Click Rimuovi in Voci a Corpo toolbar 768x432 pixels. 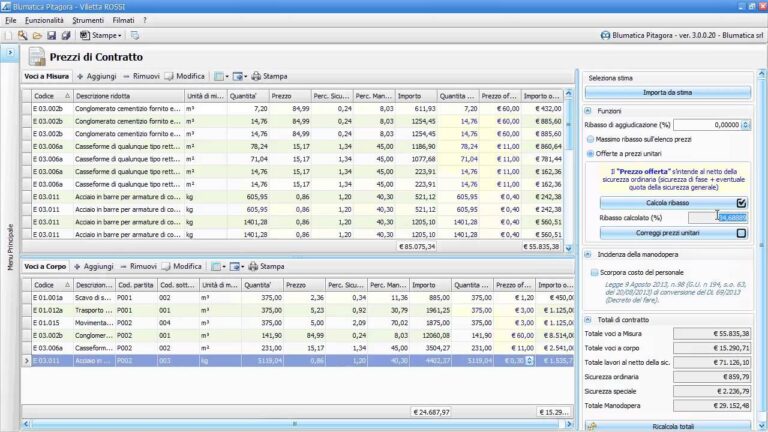click(x=138, y=266)
